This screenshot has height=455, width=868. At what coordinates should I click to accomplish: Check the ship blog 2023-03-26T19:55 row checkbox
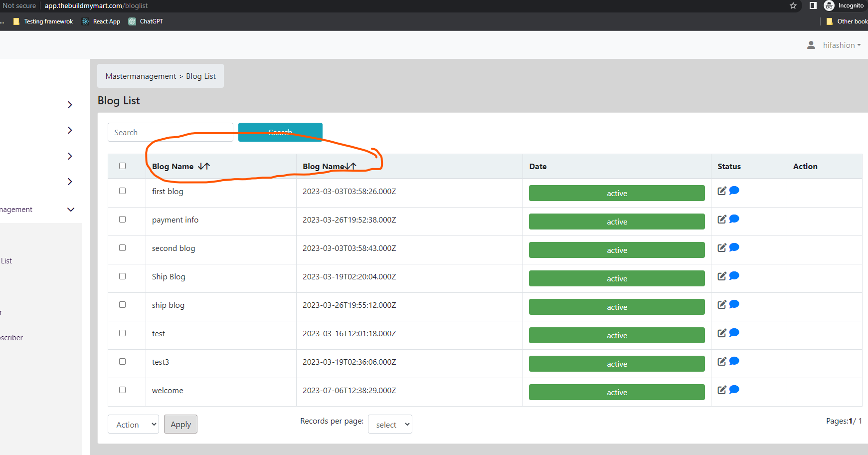[122, 304]
